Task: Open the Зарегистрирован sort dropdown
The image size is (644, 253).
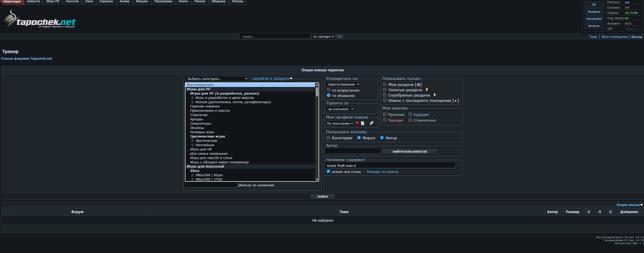Action: 343,84
